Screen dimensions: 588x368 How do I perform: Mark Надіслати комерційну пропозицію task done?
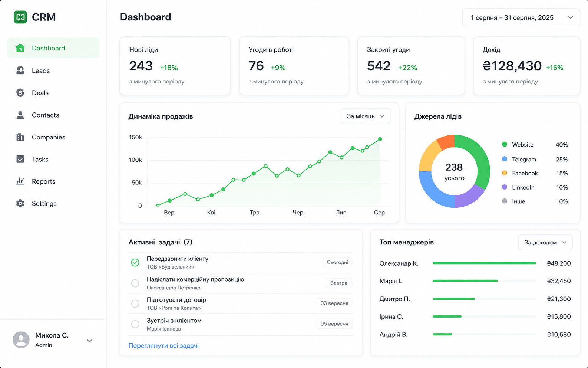(135, 283)
